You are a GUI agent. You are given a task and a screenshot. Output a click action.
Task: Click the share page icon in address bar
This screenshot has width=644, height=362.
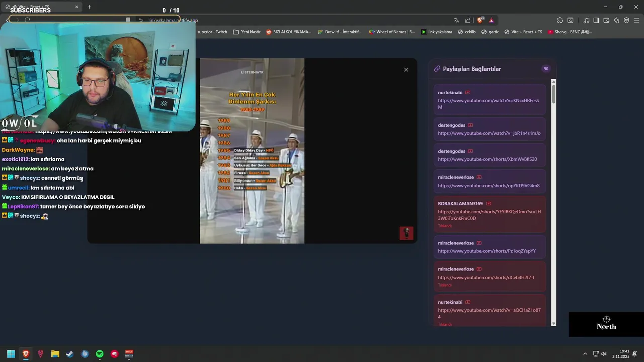(x=468, y=20)
